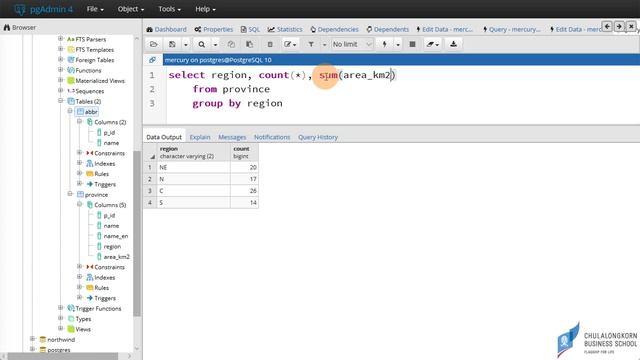Image resolution: width=640 pixels, height=360 pixels.
Task: Select the area_km2 column in tree
Action: pyautogui.click(x=116, y=257)
